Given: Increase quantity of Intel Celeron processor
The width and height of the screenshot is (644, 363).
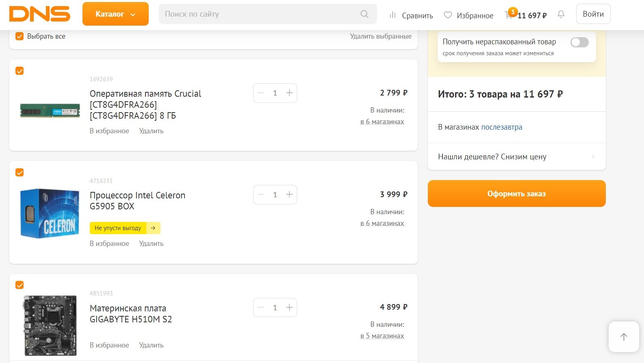Looking at the screenshot, I should coord(289,195).
